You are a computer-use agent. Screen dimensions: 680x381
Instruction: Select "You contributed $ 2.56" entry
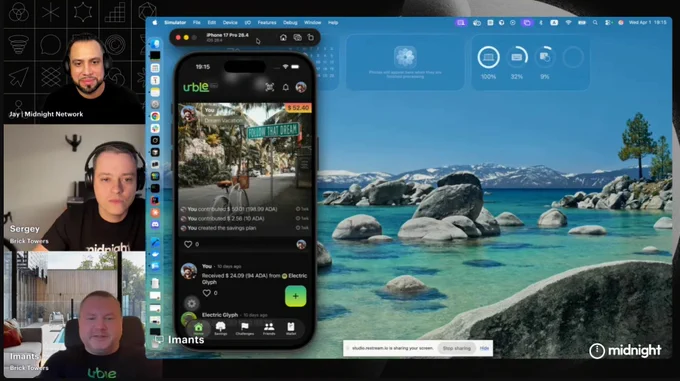click(x=245, y=218)
